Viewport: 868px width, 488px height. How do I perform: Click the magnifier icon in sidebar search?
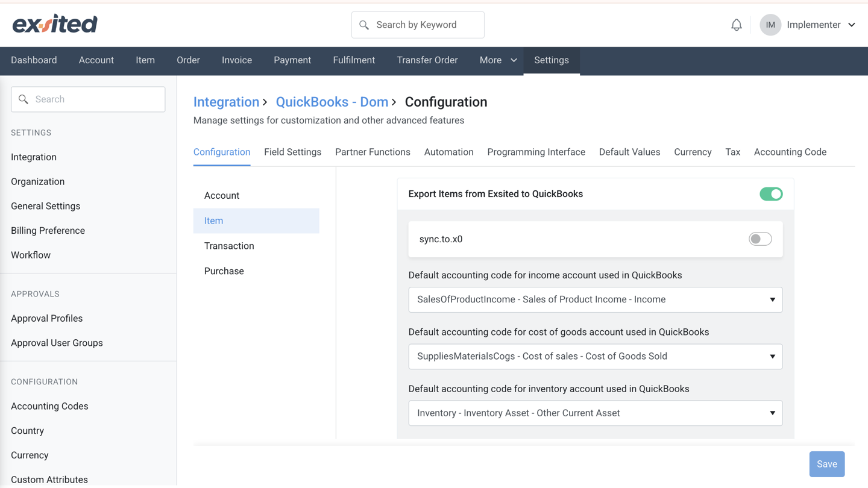pos(24,99)
